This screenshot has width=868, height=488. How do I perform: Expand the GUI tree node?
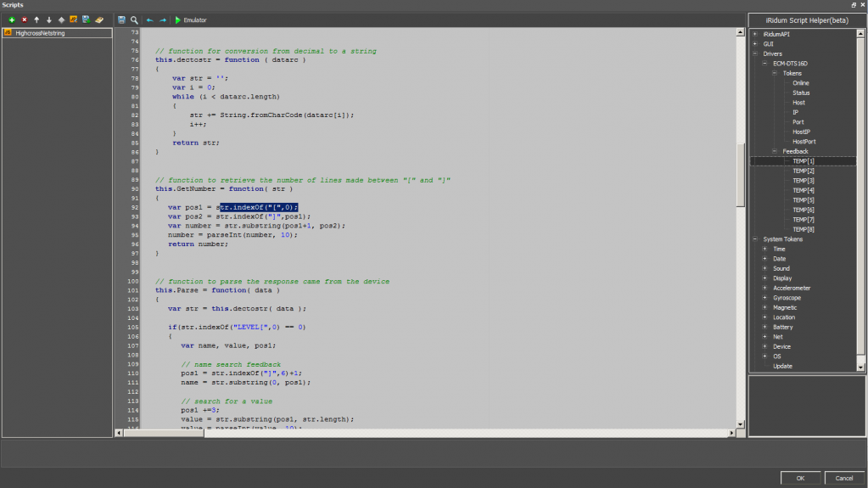click(755, 43)
